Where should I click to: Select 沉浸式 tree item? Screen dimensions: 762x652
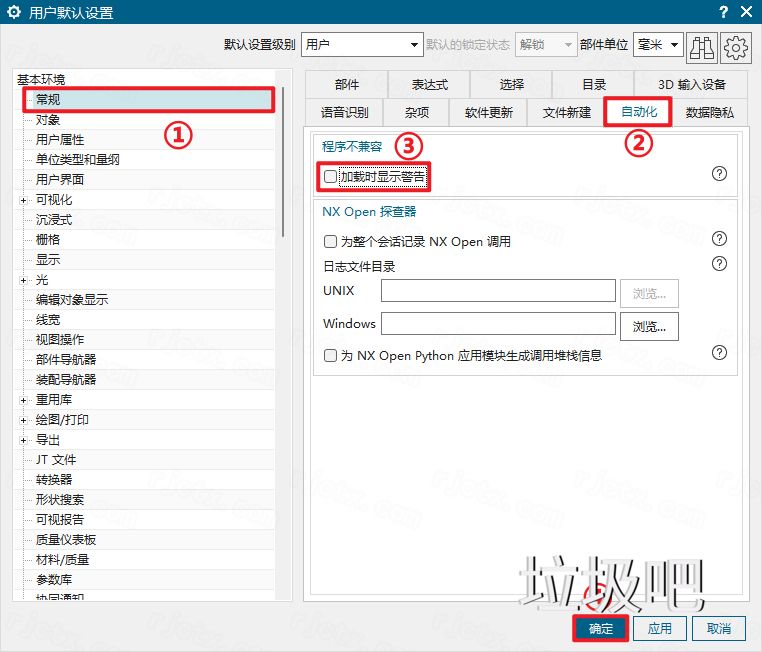click(54, 220)
